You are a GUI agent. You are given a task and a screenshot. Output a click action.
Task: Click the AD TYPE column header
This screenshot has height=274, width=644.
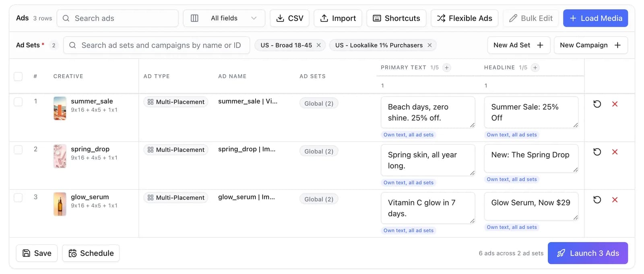pyautogui.click(x=157, y=76)
